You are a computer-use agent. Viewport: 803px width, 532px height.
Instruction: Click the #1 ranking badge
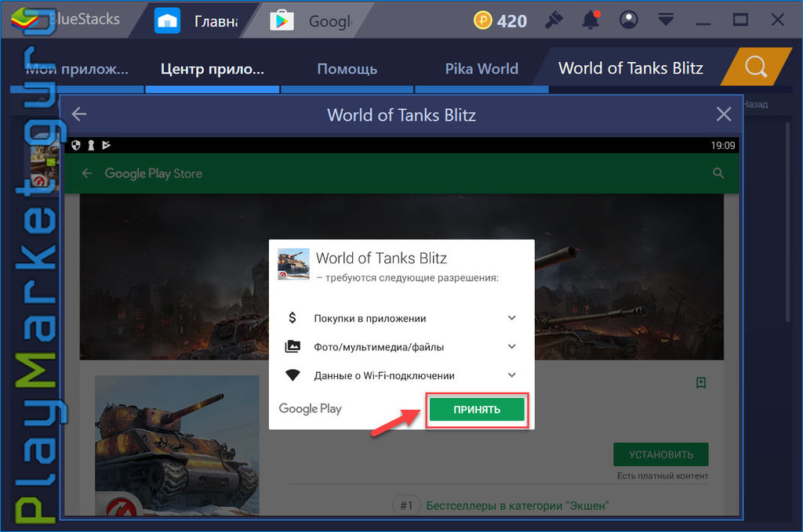pyautogui.click(x=406, y=505)
